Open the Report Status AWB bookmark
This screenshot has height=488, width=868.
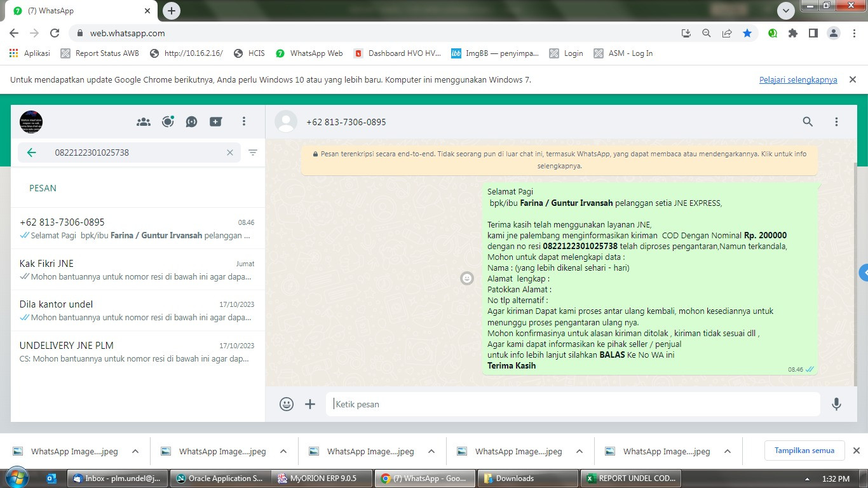click(x=100, y=53)
